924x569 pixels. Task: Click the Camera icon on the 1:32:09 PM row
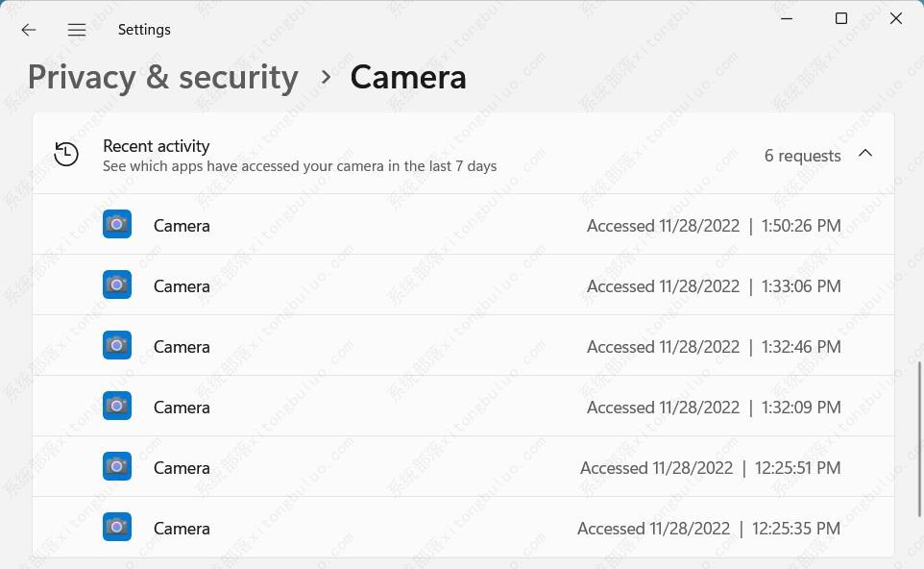click(x=116, y=406)
